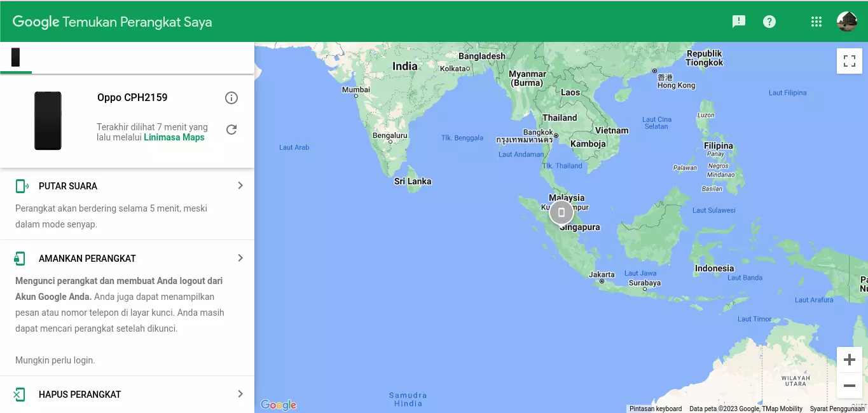The width and height of the screenshot is (868, 413).
Task: Expand the Hapus Perangkat chevron
Action: pos(240,394)
